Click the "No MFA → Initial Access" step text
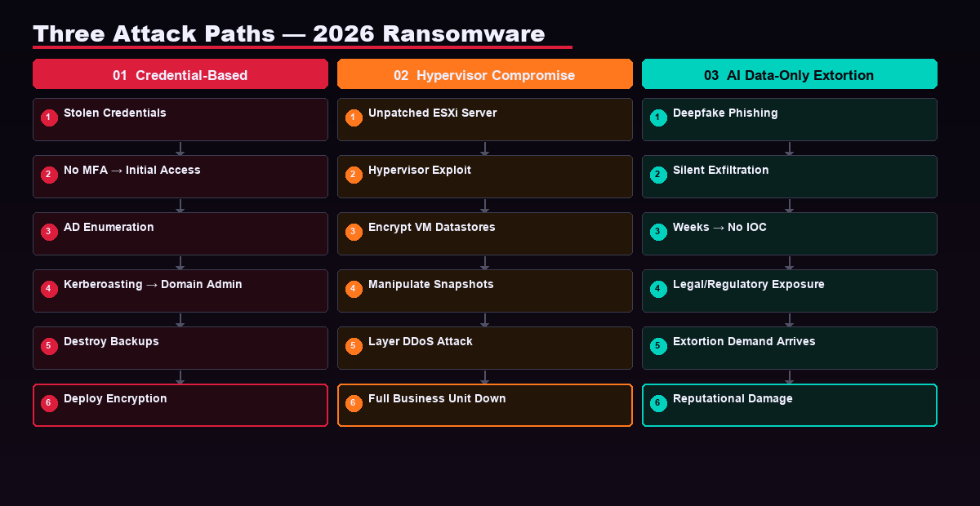The image size is (980, 506). [132, 170]
